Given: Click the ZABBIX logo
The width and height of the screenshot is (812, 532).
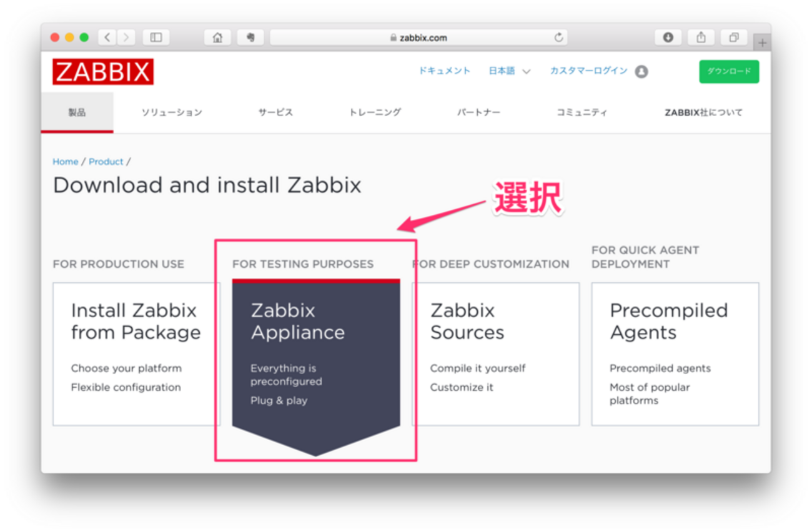Looking at the screenshot, I should [x=102, y=71].
